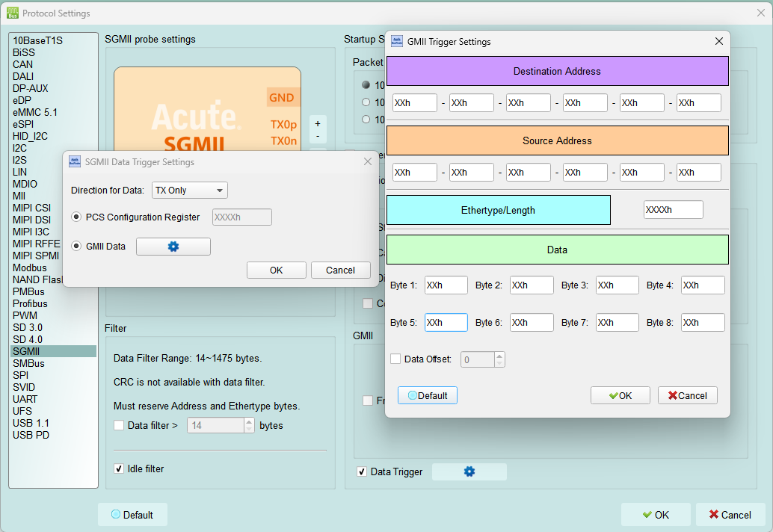Click the Byte 8 data field
This screenshot has height=532, width=773.
tap(703, 323)
